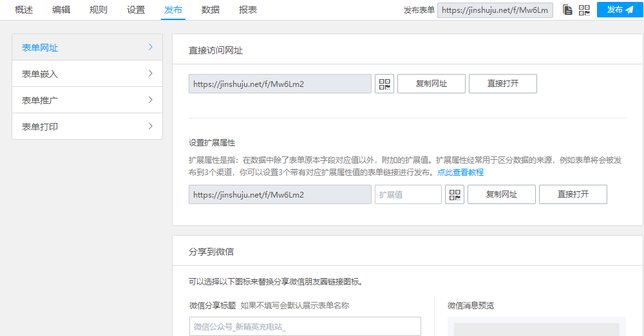Show QR code from the header icon
The image size is (644, 336).
pos(584,10)
